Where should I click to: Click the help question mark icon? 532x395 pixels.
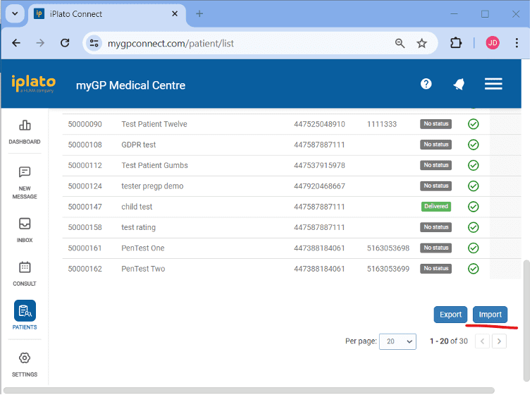pyautogui.click(x=426, y=84)
